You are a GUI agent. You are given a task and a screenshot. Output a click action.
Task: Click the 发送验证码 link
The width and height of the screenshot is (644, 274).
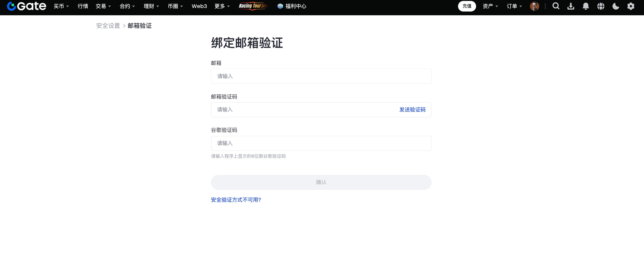tap(412, 110)
